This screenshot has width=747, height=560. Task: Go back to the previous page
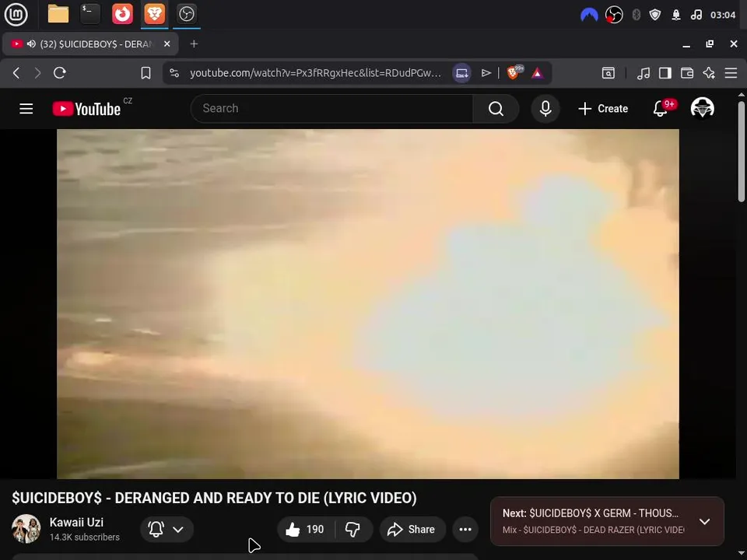pos(16,73)
